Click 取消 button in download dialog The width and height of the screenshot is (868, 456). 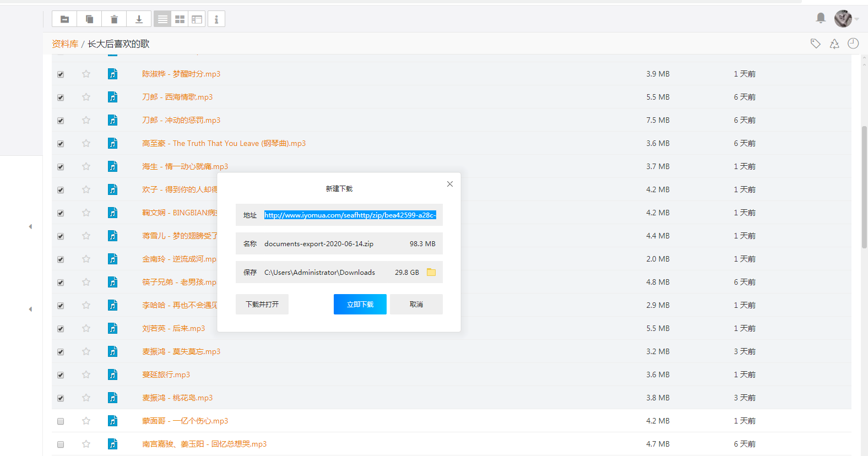tap(416, 304)
